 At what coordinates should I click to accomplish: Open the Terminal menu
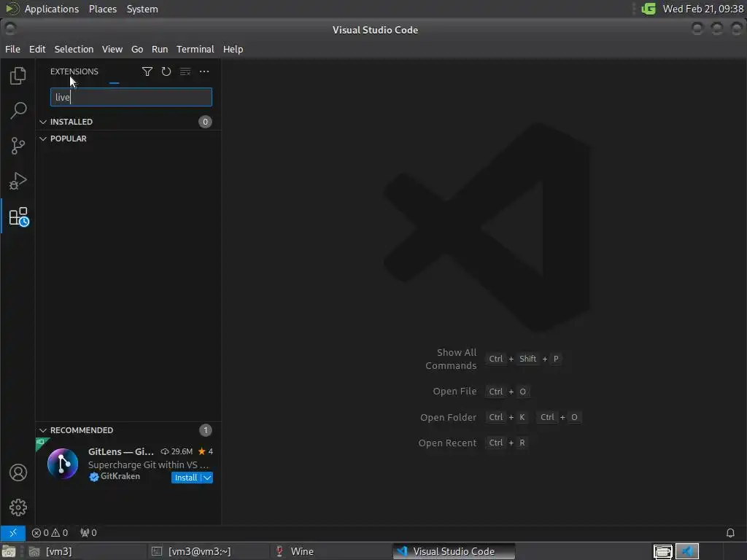click(x=196, y=49)
